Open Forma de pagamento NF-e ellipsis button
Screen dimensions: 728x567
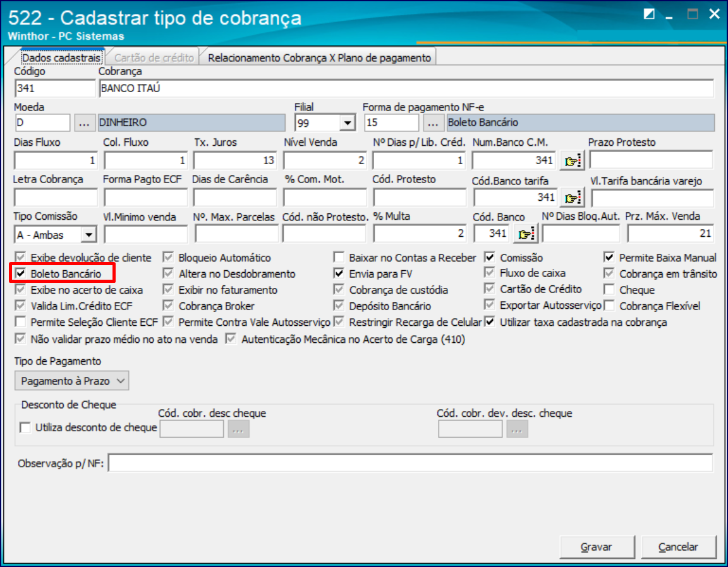pos(433,123)
